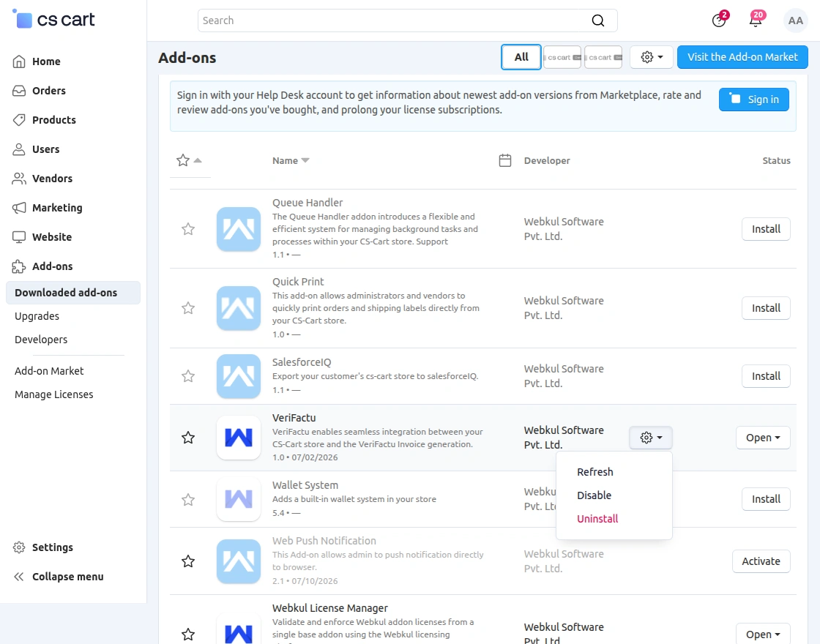This screenshot has width=820, height=644.
Task: Collapse the VeriFactu row gear dropdown
Action: tap(651, 438)
